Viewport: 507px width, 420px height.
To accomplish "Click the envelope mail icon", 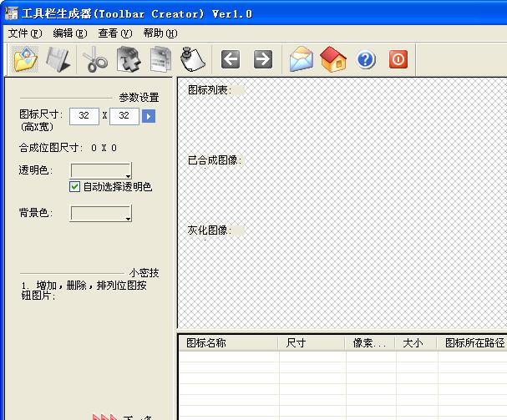I will pyautogui.click(x=301, y=59).
